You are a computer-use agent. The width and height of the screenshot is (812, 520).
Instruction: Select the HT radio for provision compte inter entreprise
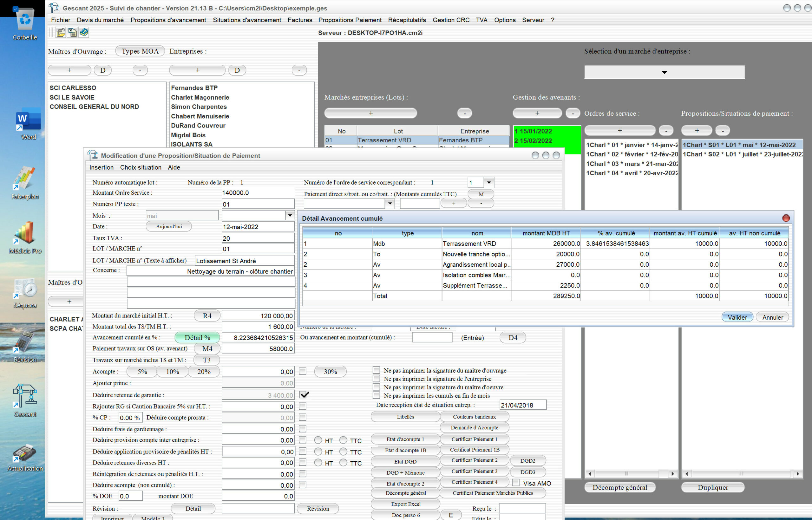(x=318, y=440)
